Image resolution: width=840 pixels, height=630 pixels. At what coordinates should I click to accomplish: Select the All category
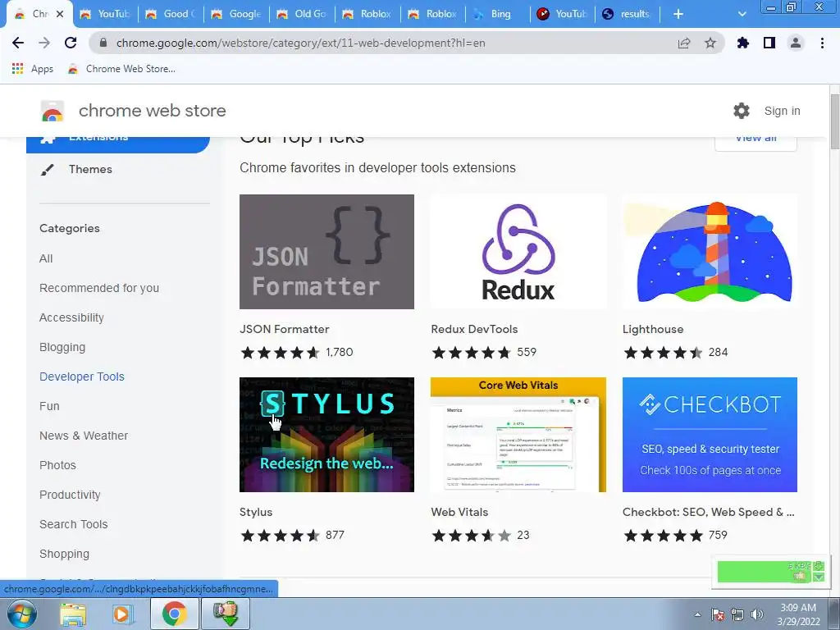pyautogui.click(x=46, y=258)
